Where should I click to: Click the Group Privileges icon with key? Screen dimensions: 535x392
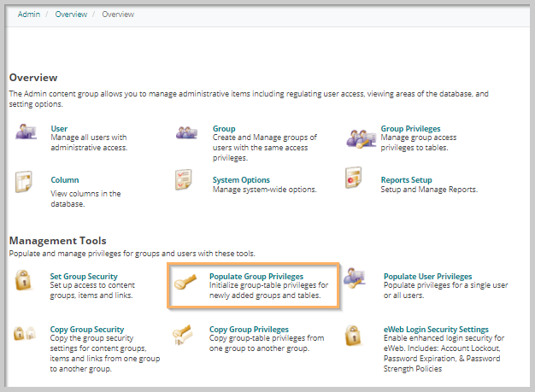(361, 138)
